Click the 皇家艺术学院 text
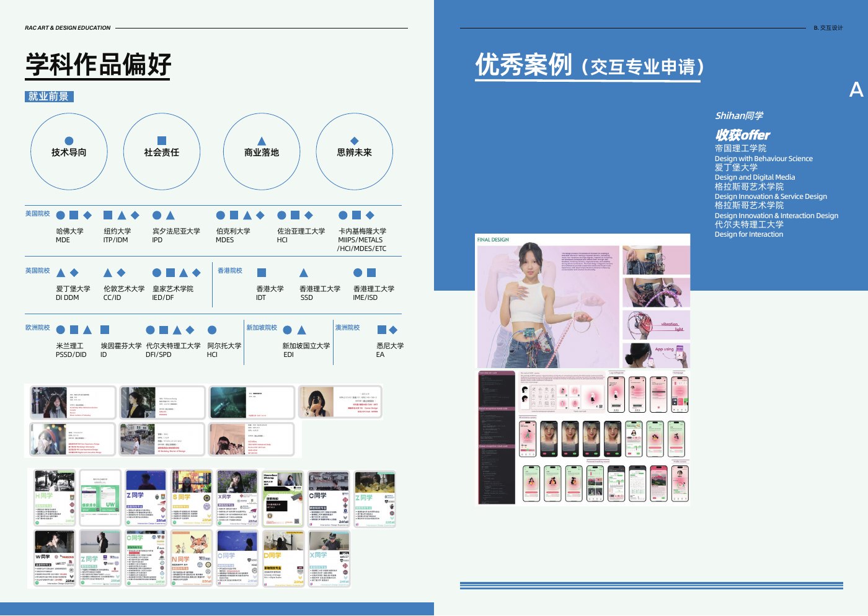Image resolution: width=868 pixels, height=616 pixels. pos(173,289)
